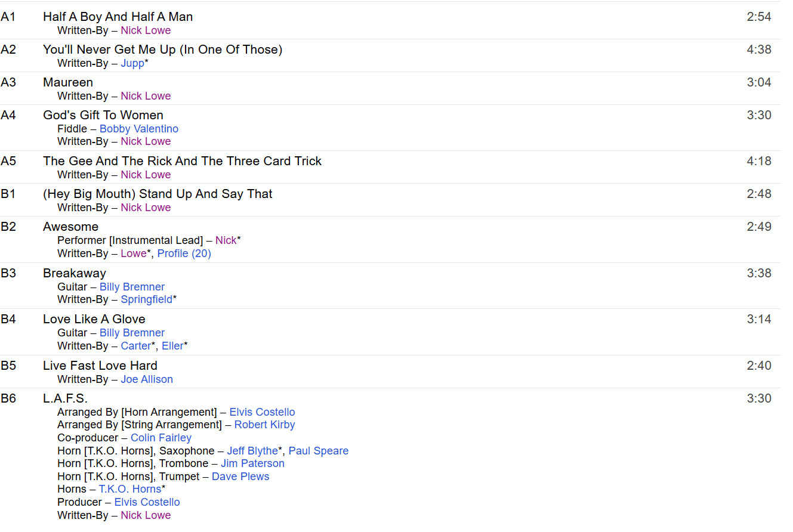Click track position label B5
This screenshot has width=793, height=532.
pyautogui.click(x=8, y=366)
